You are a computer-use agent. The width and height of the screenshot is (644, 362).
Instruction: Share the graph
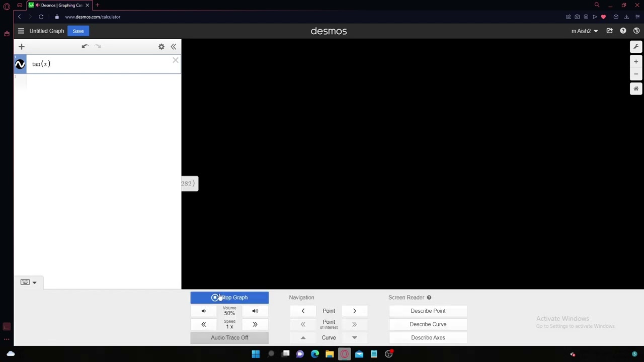click(609, 31)
